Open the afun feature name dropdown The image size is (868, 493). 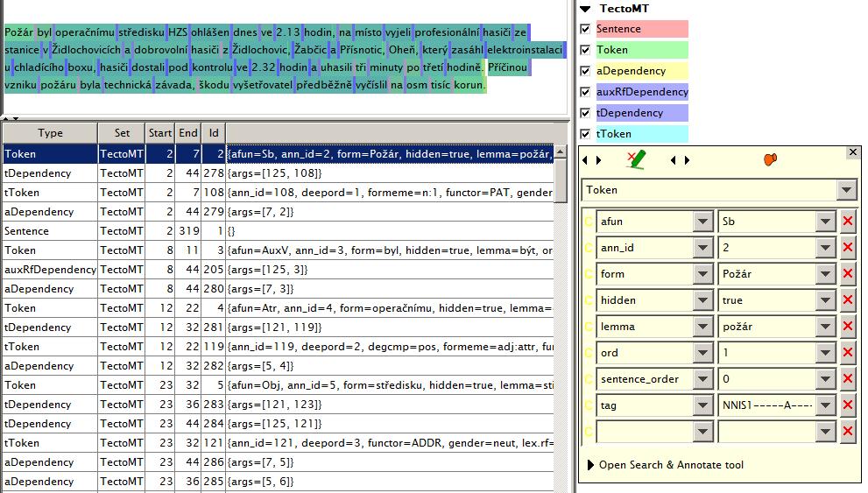tap(702, 222)
